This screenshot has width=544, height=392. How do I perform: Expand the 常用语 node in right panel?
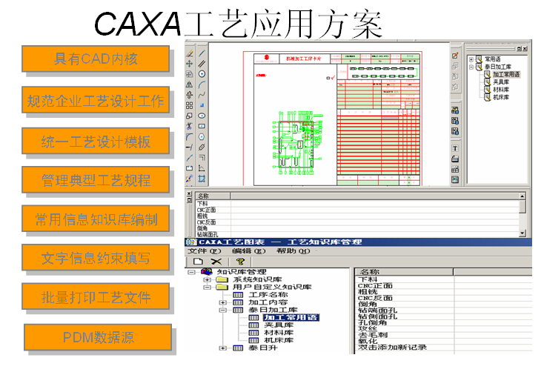pos(471,59)
